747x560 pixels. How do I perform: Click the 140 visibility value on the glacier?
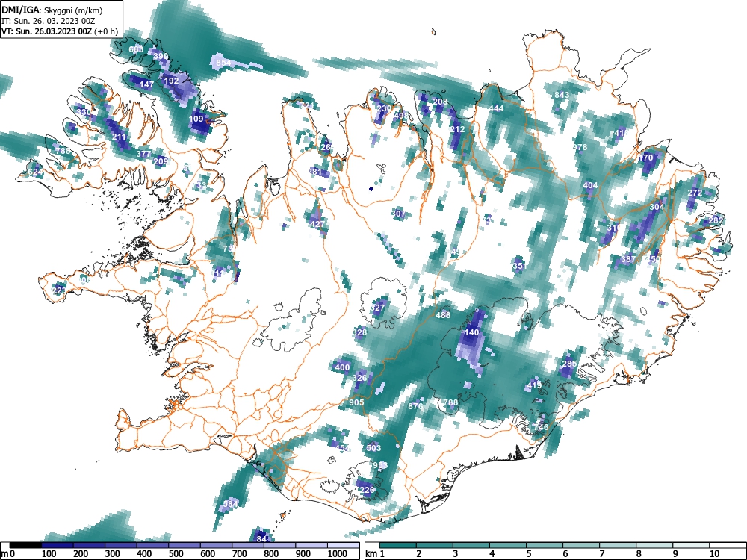(471, 332)
